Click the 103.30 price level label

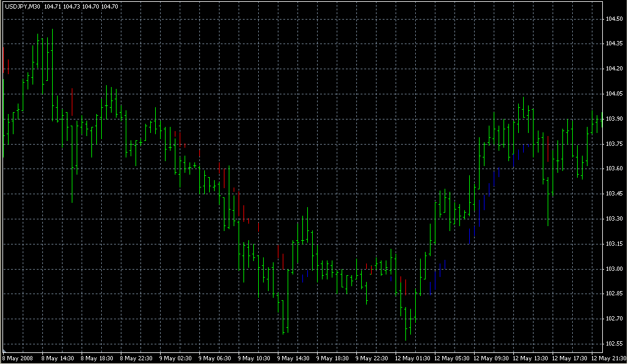615,219
